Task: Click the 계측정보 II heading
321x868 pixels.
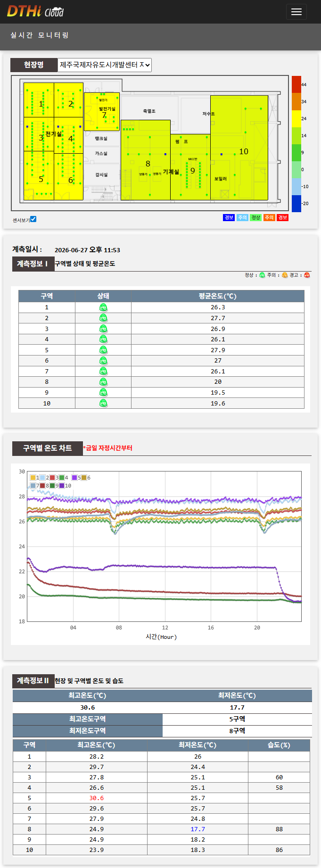Action: (x=33, y=680)
